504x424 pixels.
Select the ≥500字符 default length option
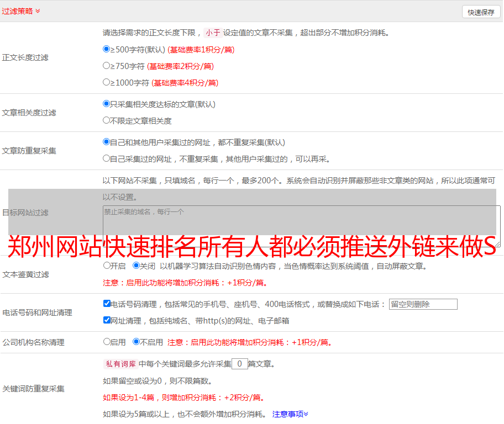pos(106,49)
